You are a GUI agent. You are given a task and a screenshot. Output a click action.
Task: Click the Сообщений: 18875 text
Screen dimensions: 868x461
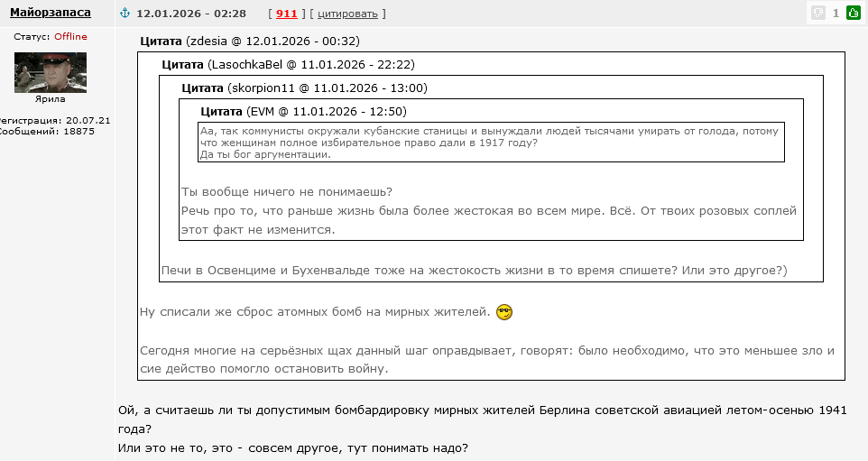[x=47, y=131]
